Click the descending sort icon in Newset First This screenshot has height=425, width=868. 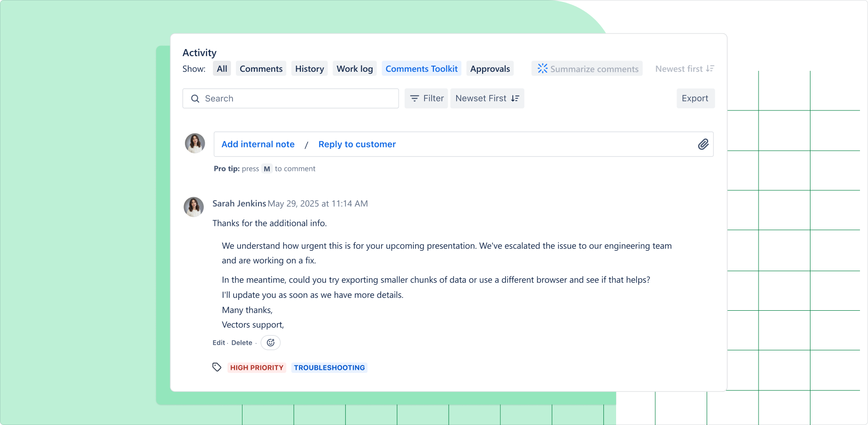tap(515, 98)
